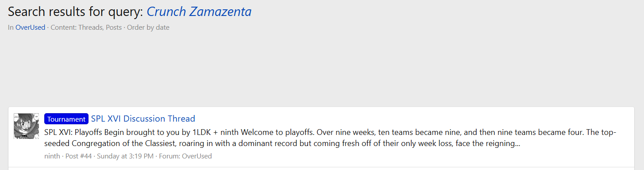Click the Sunday at 3:19 PM timestamp
Image resolution: width=644 pixels, height=170 pixels.
pos(125,156)
